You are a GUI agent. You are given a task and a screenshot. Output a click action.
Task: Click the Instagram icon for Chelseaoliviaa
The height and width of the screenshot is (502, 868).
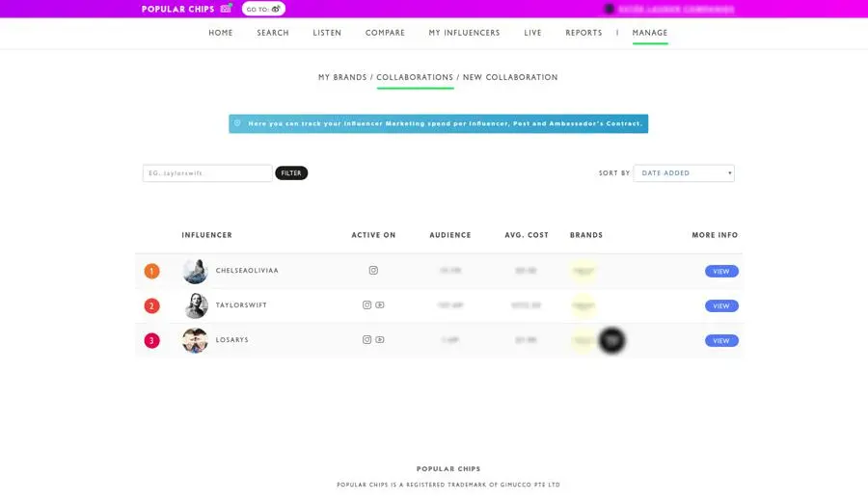(x=373, y=271)
